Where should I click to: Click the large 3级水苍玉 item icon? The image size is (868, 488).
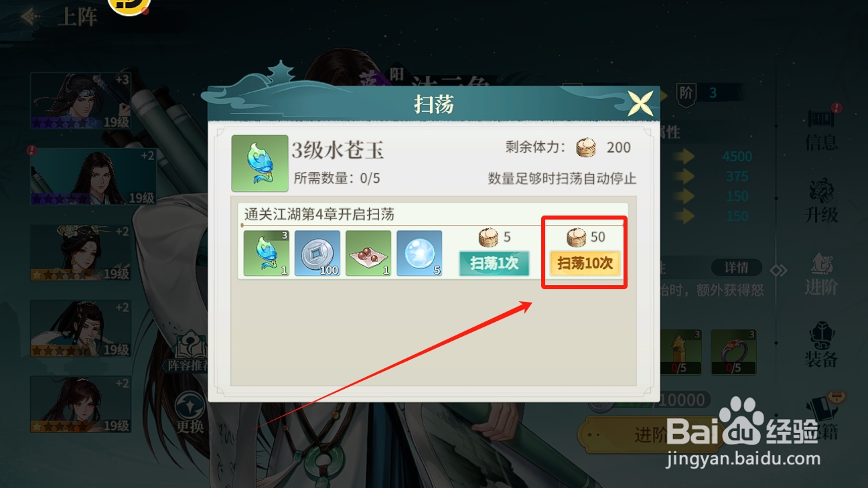(x=260, y=163)
